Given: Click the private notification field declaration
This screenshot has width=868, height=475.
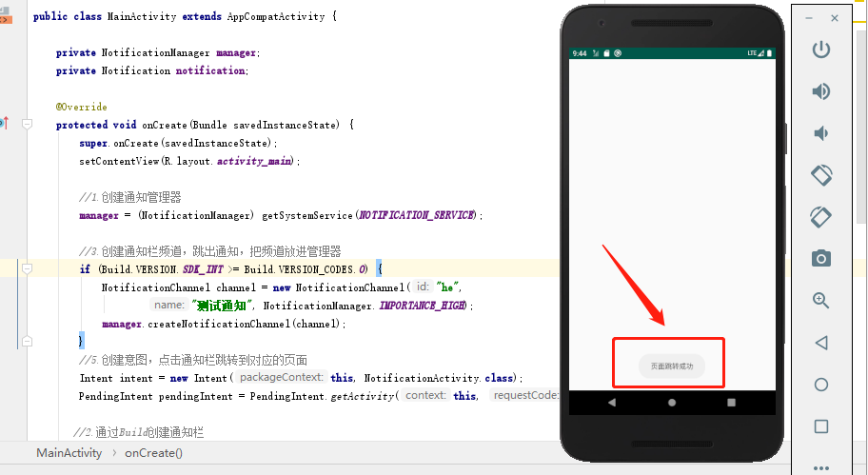Looking at the screenshot, I should coord(152,70).
